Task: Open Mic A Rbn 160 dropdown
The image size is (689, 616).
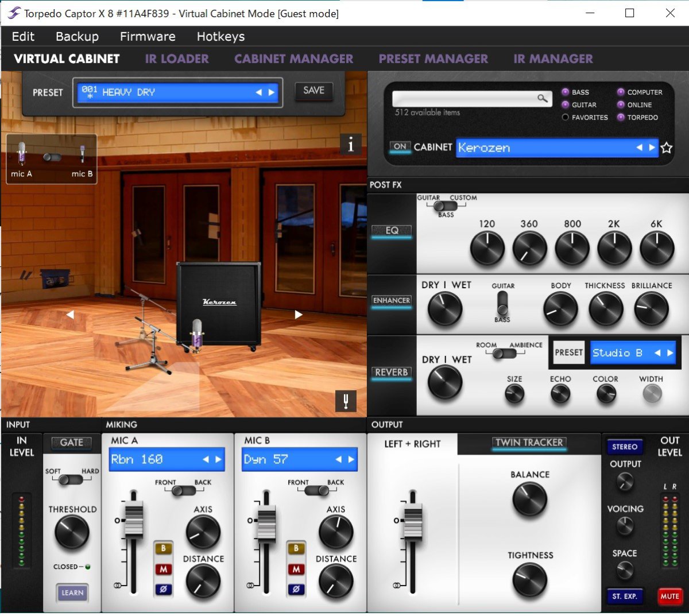Action: point(167,459)
